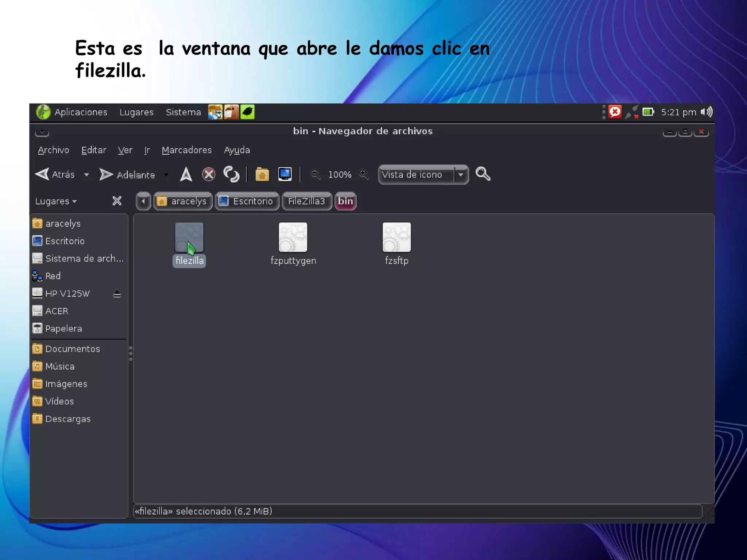Open the Editar menu
Viewport: 747px width, 560px height.
click(94, 150)
